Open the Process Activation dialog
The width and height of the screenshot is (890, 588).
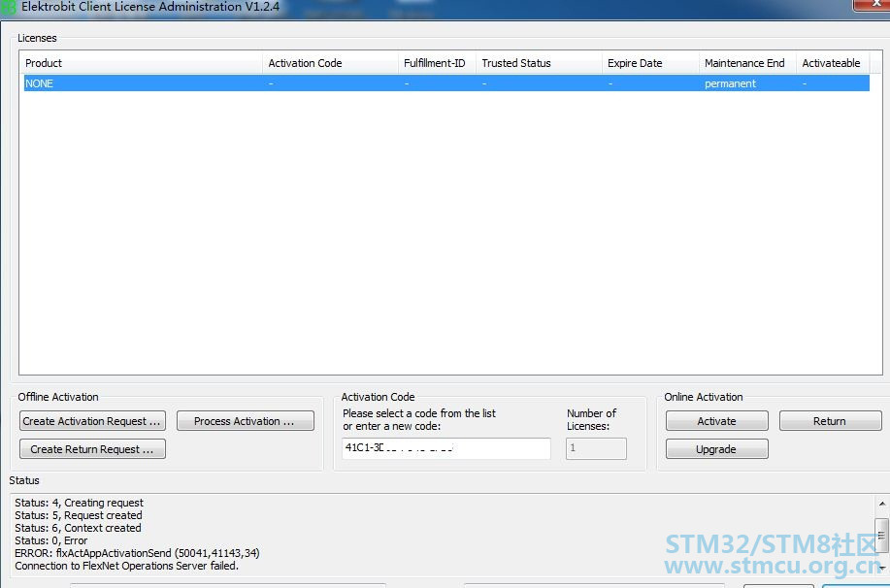pyautogui.click(x=246, y=421)
